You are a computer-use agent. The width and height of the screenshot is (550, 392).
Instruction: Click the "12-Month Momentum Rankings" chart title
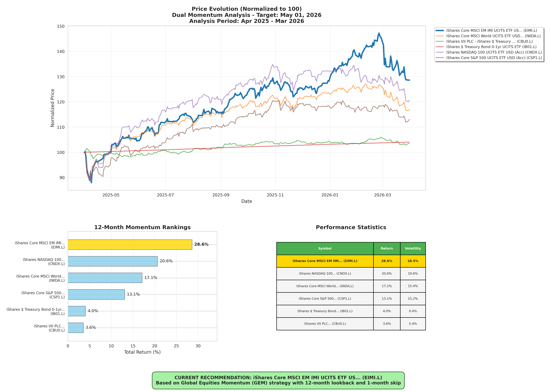click(142, 227)
